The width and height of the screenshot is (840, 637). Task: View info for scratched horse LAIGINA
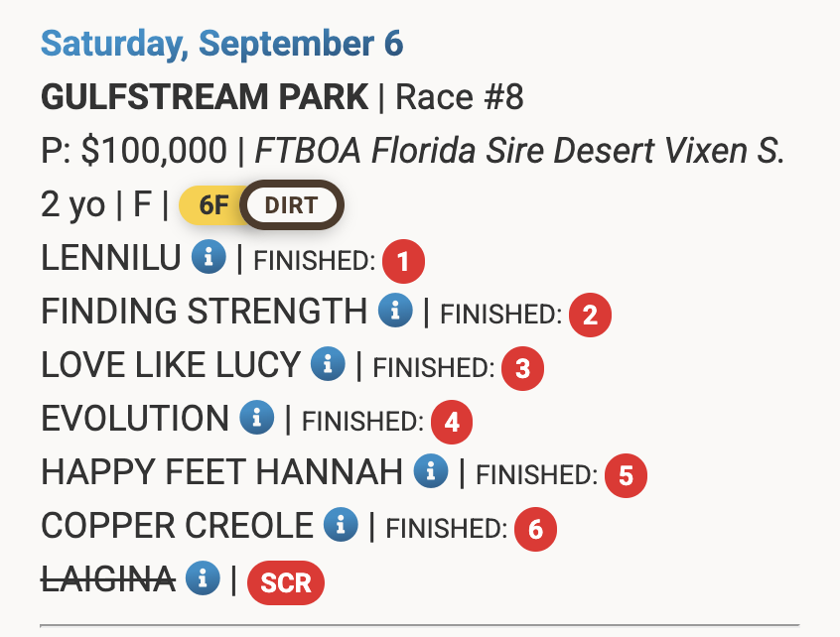pos(204,578)
